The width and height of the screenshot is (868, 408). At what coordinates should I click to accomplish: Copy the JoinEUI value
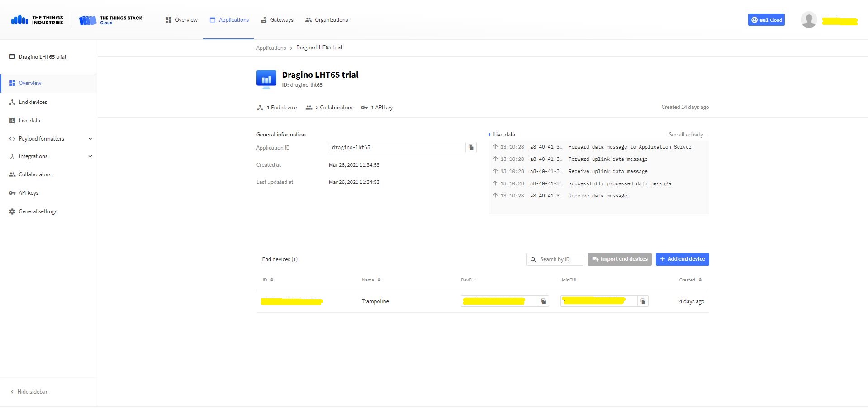tap(643, 301)
